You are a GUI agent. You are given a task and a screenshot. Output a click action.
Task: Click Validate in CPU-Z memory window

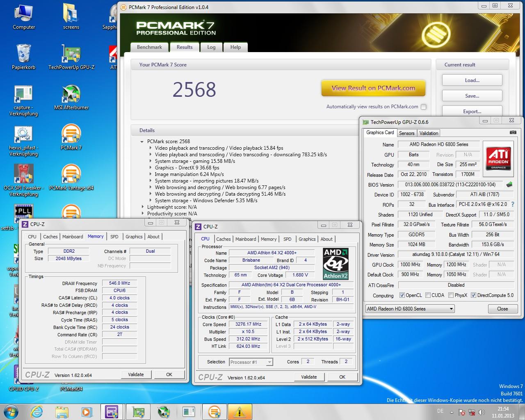coord(136,374)
